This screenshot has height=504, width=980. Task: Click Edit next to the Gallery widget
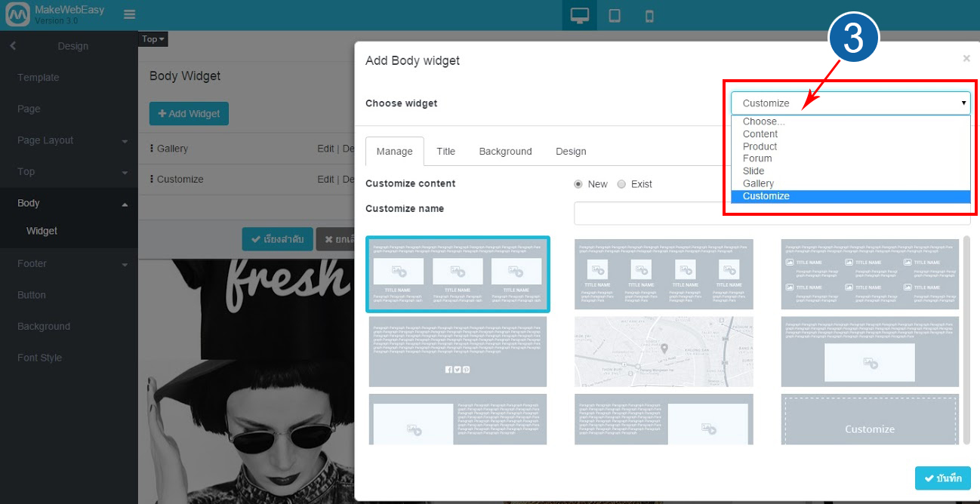(x=326, y=149)
